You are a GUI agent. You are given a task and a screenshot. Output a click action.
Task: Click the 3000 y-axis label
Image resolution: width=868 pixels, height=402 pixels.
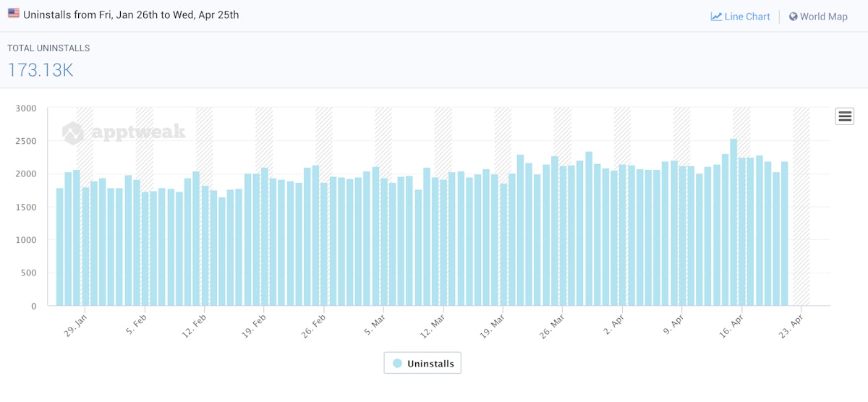pyautogui.click(x=26, y=108)
